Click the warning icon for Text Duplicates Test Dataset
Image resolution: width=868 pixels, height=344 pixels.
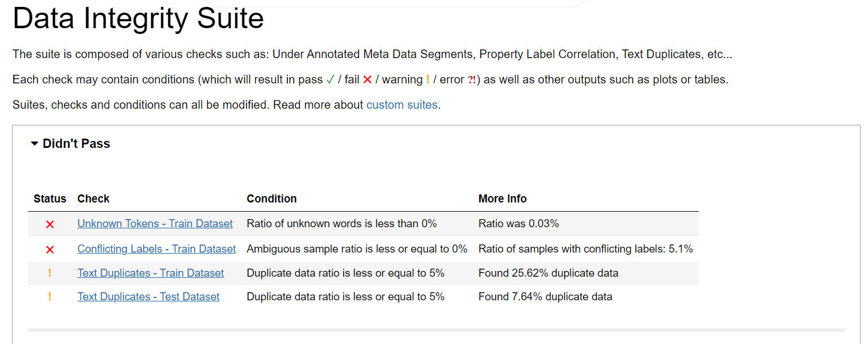click(49, 296)
